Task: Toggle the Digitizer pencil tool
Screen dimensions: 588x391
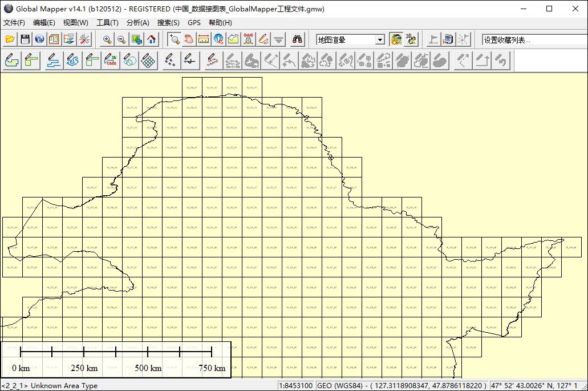Action: click(x=263, y=39)
